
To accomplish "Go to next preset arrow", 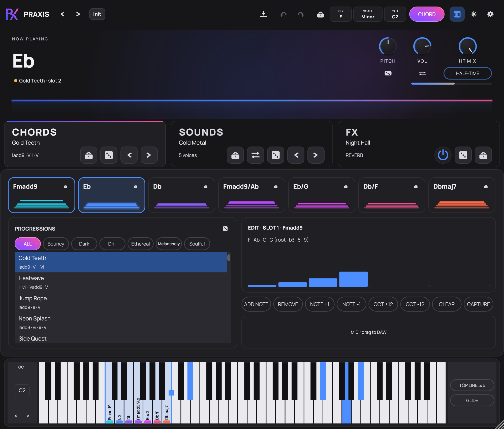I will point(78,14).
